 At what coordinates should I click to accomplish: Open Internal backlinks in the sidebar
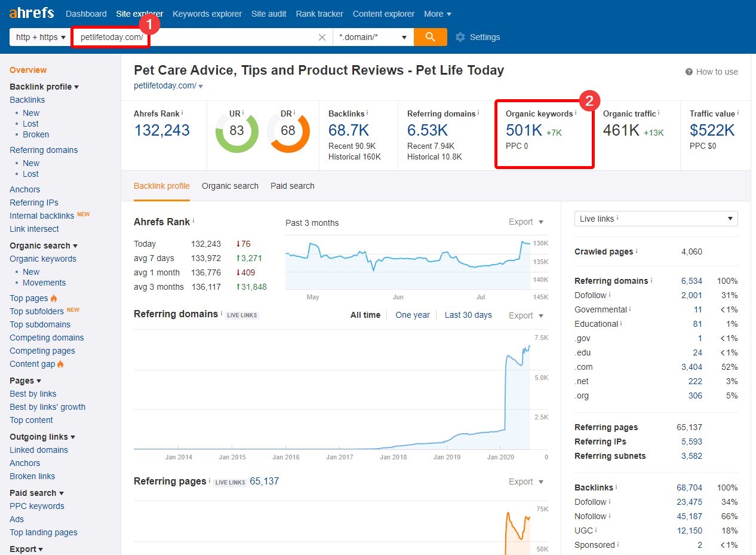42,216
